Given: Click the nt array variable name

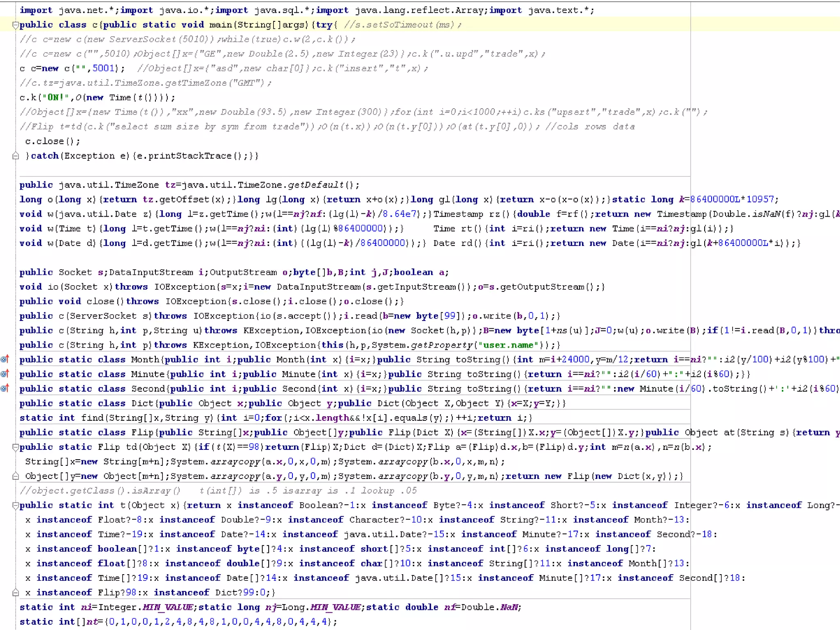Looking at the screenshot, I should (92, 622).
